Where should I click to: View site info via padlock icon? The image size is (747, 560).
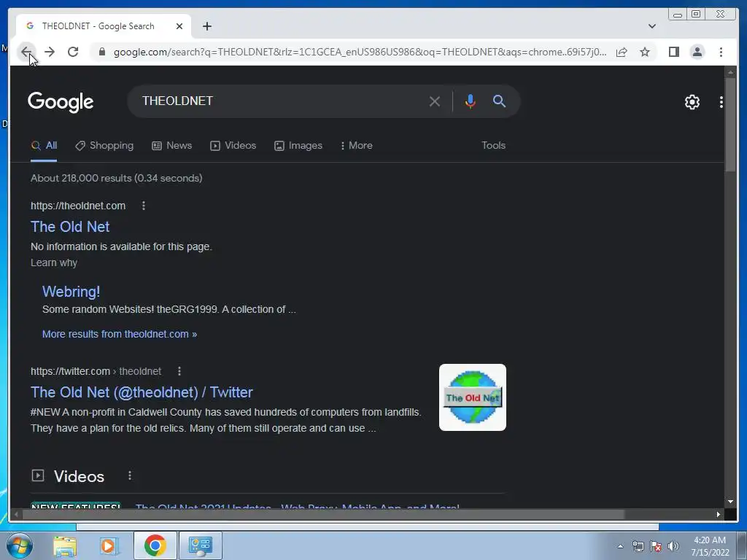tap(101, 52)
